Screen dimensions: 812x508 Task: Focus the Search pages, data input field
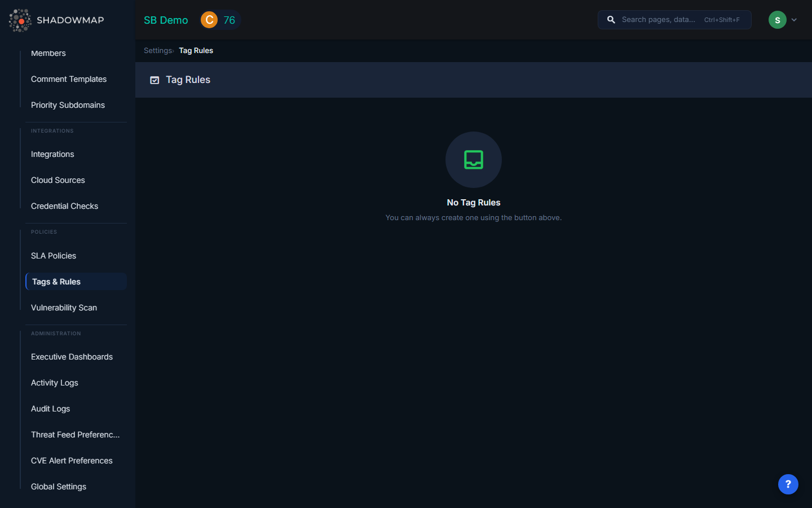658,20
